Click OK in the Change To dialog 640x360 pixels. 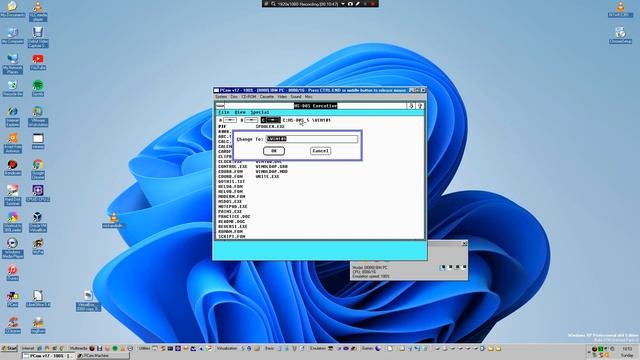click(273, 151)
